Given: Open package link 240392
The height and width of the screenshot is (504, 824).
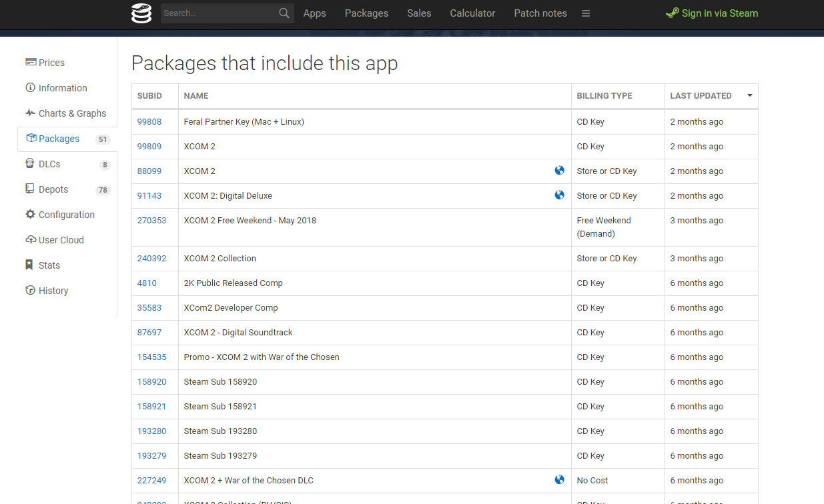Looking at the screenshot, I should (151, 259).
